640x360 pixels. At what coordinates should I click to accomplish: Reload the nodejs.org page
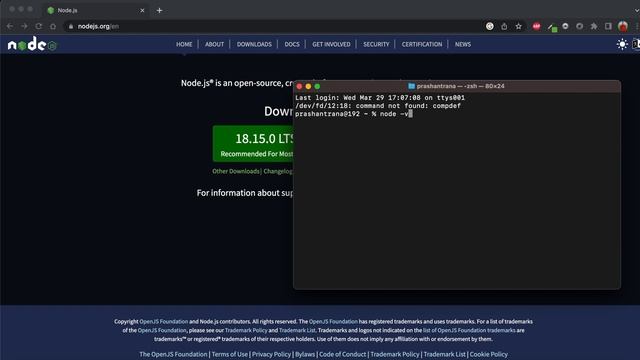coord(38,26)
